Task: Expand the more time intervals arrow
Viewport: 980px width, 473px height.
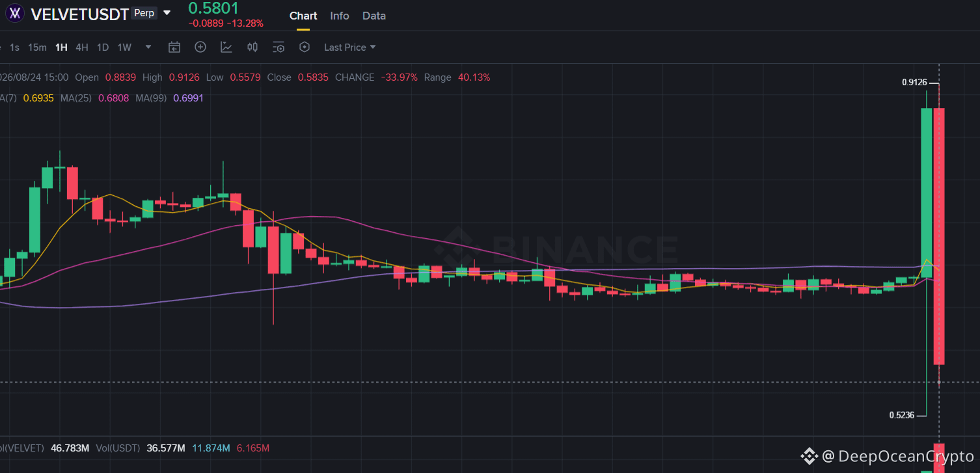Action: pos(148,47)
